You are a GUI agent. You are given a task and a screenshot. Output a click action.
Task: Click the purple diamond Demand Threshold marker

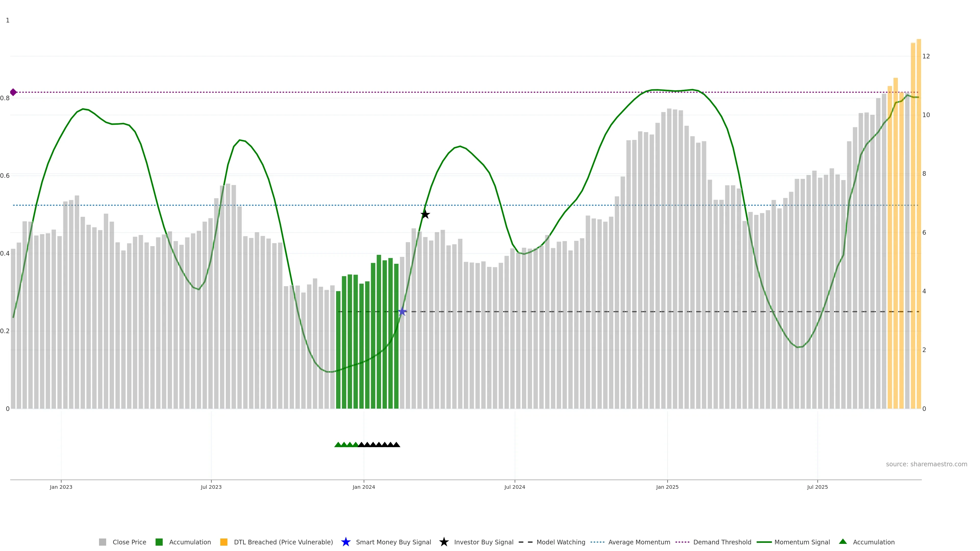click(x=13, y=92)
